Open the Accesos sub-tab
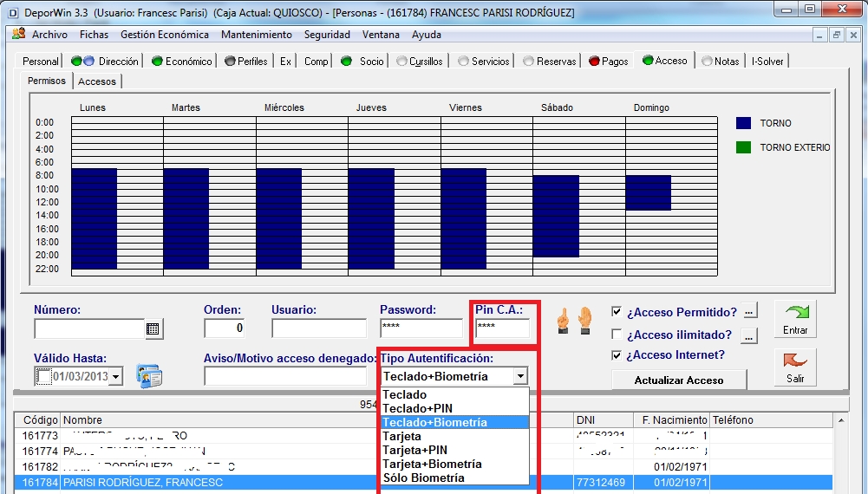 point(97,81)
